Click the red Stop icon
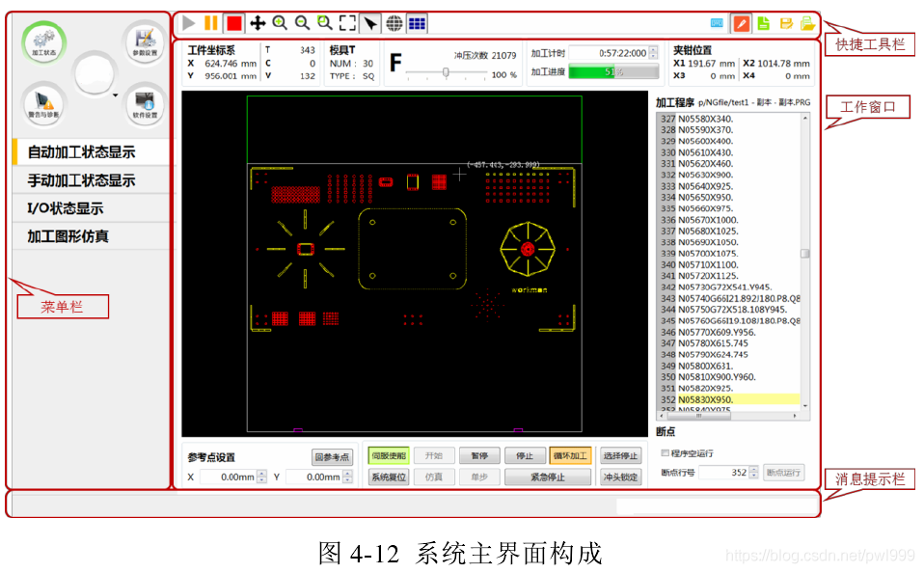Screen dimensions: 924x573 point(232,23)
